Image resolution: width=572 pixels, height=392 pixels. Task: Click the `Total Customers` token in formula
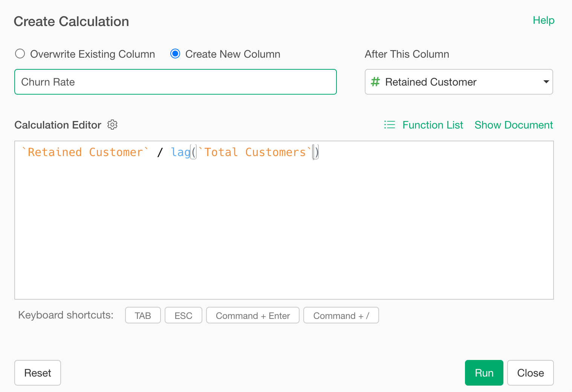pos(255,152)
